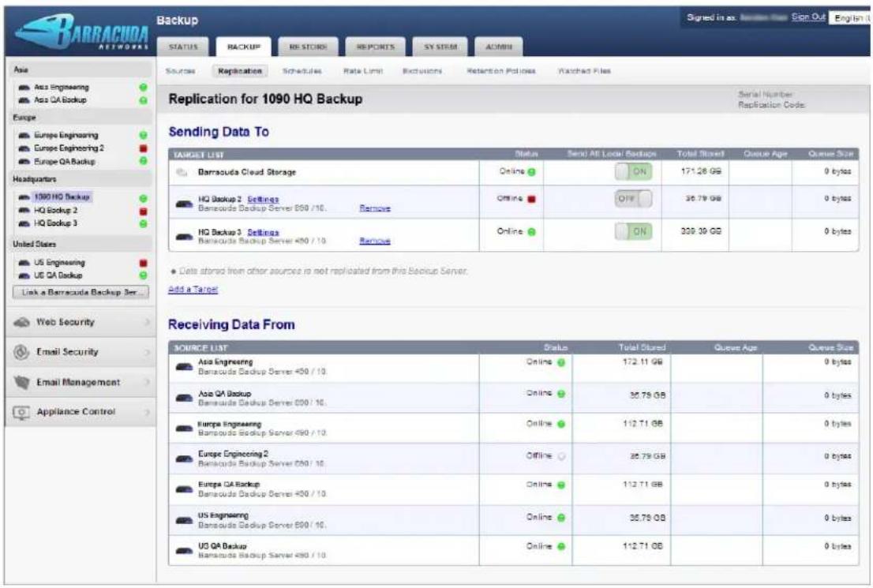The width and height of the screenshot is (873, 588).
Task: Open the Exclusions sub-tab
Action: 422,71
